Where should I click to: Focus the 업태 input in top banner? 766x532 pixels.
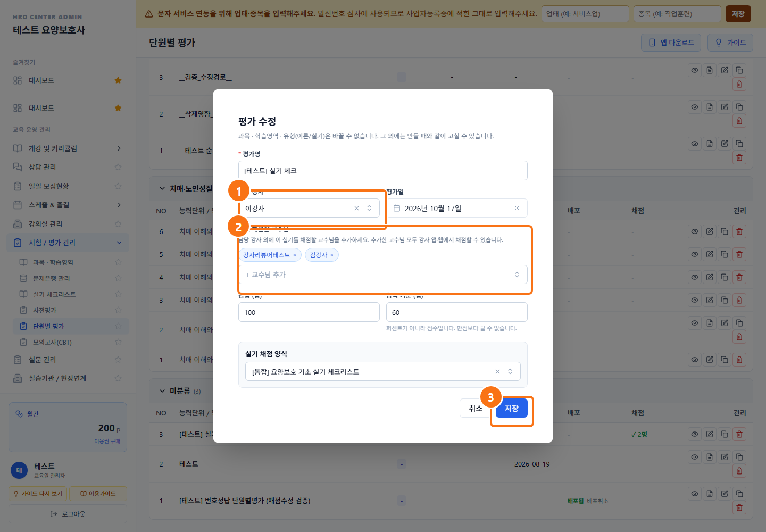(x=585, y=14)
